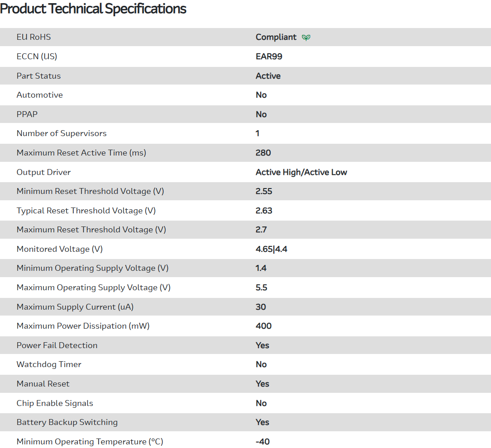Select the 2.55 minimum reset threshold value
Screen dimensions: 491x448
[x=264, y=191]
